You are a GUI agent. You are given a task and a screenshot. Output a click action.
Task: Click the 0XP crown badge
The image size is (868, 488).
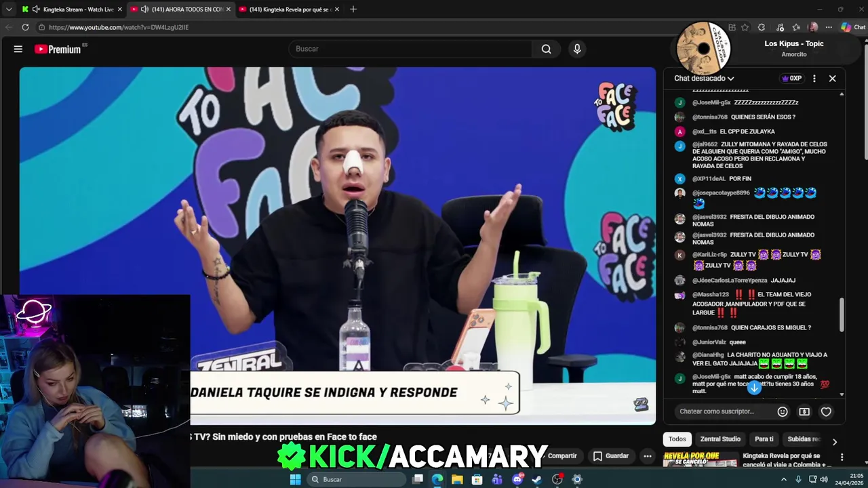coord(792,79)
